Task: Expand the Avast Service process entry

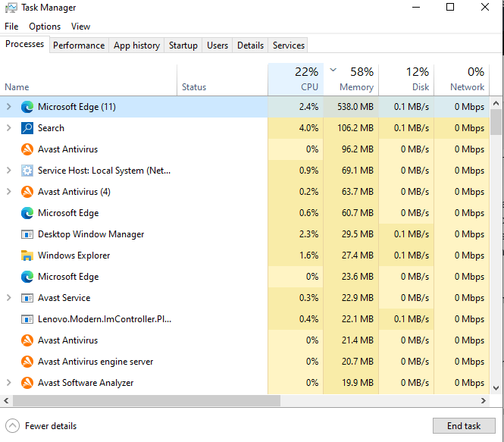Action: (9, 298)
